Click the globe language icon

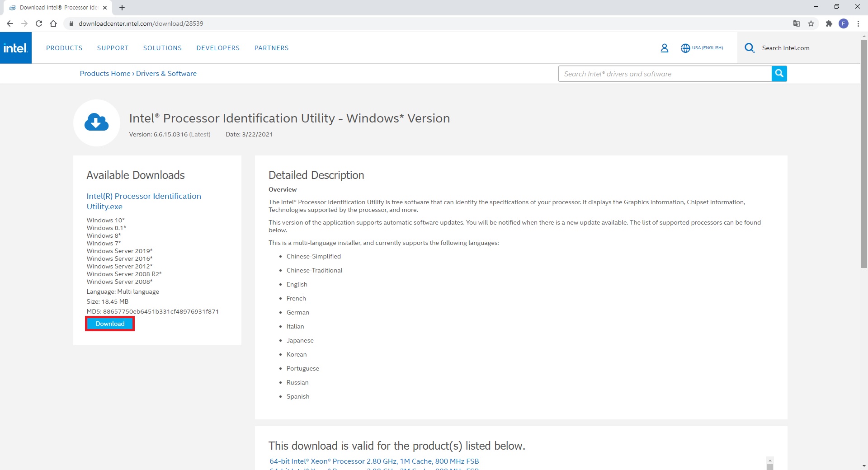(685, 48)
